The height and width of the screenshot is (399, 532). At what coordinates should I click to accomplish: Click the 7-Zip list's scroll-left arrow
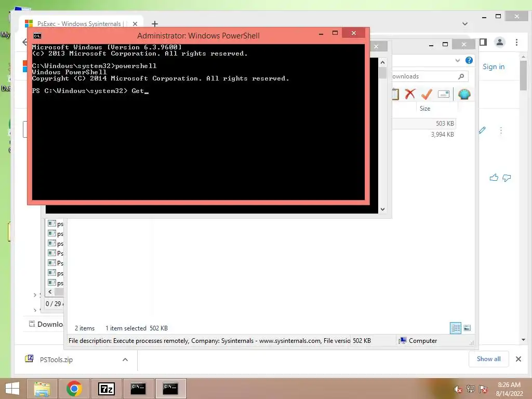pyautogui.click(x=50, y=292)
